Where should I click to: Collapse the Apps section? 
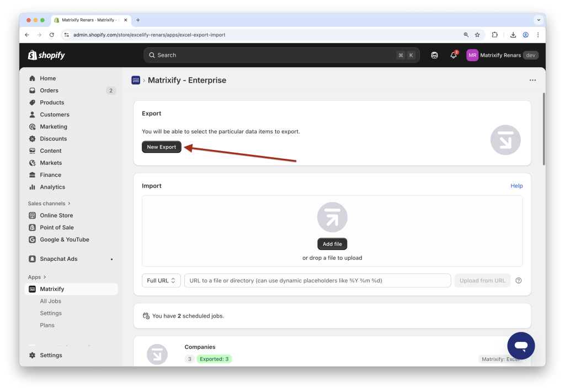click(37, 277)
